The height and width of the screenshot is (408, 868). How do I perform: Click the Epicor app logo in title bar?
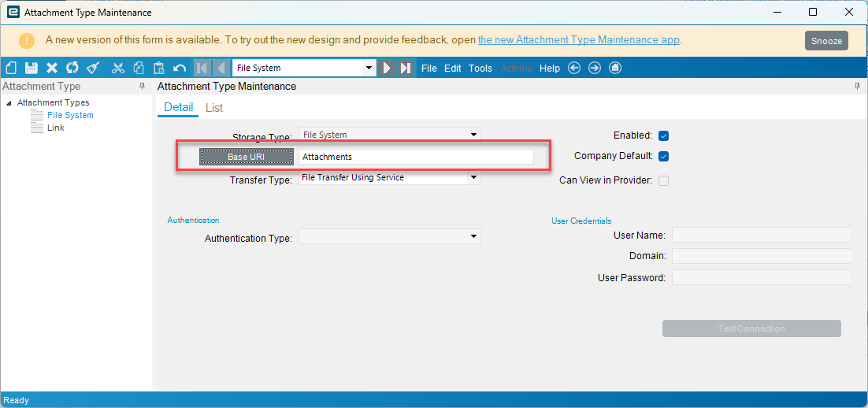point(12,12)
